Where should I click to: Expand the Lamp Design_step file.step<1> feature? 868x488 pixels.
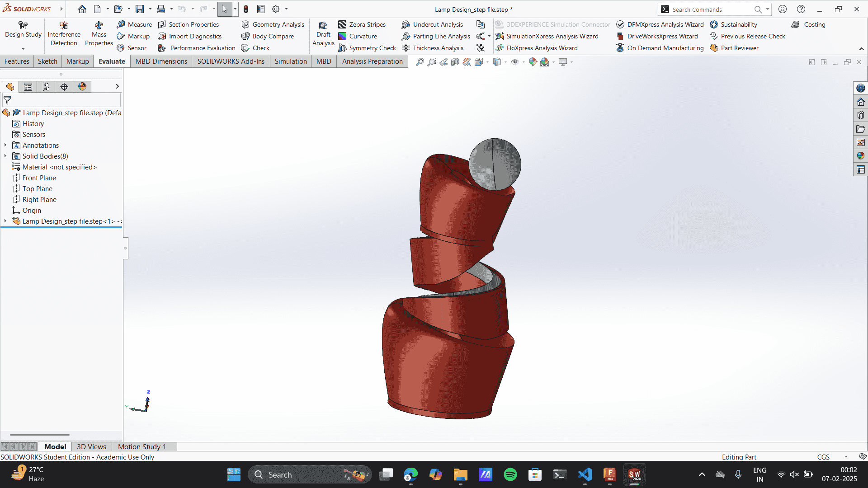(x=5, y=221)
